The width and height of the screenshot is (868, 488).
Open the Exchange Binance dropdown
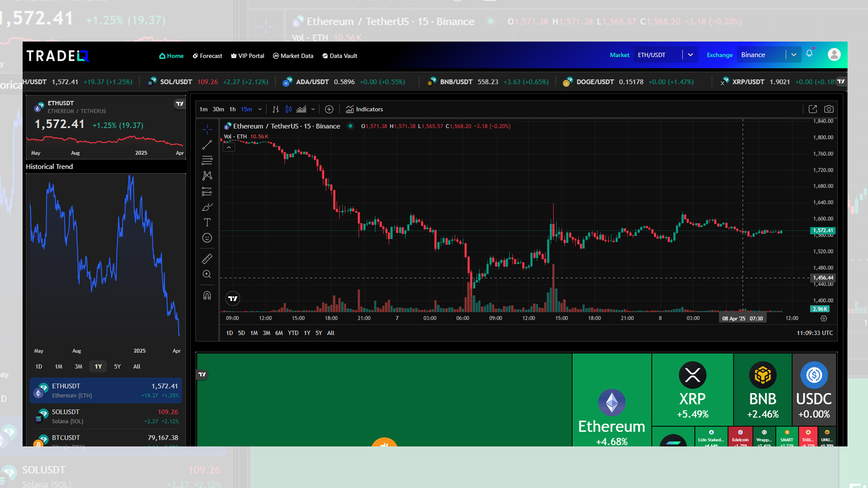pyautogui.click(x=769, y=55)
